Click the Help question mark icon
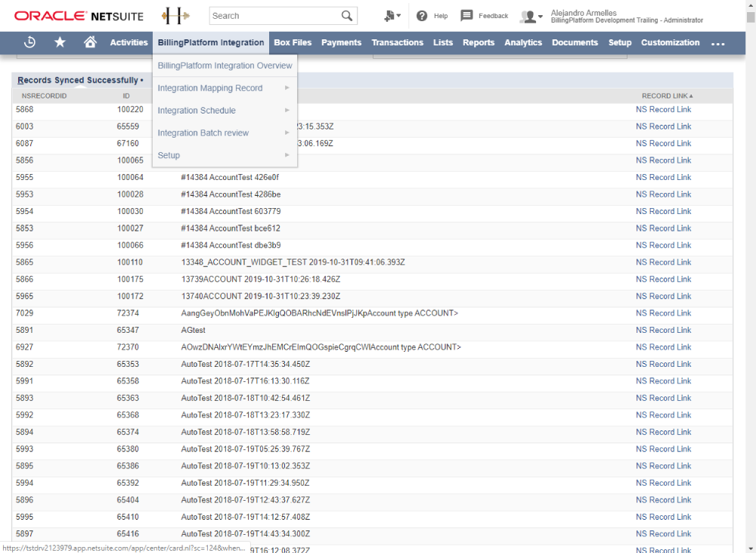 (422, 16)
